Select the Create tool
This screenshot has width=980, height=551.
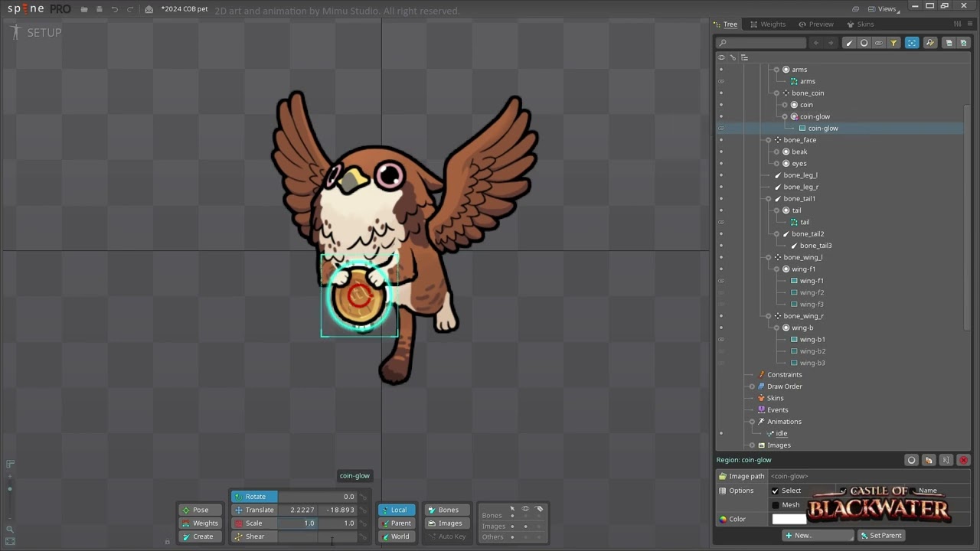click(200, 536)
